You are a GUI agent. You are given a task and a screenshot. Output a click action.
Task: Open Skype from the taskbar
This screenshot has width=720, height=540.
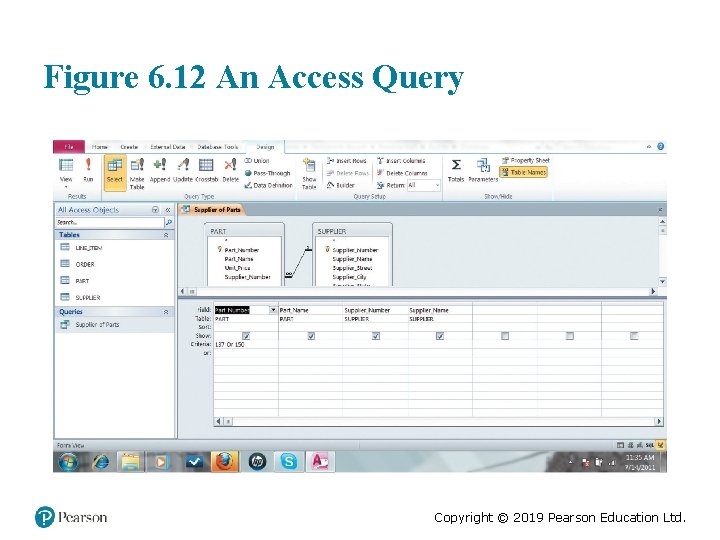coord(288,461)
